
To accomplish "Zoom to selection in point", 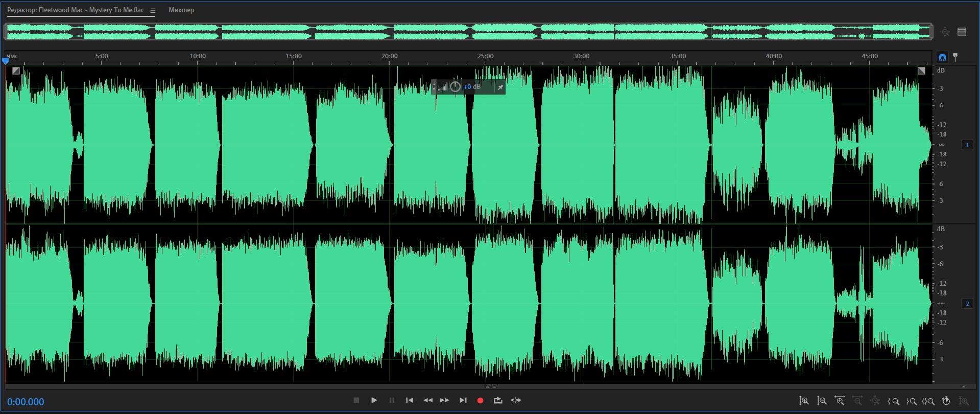I will (894, 401).
